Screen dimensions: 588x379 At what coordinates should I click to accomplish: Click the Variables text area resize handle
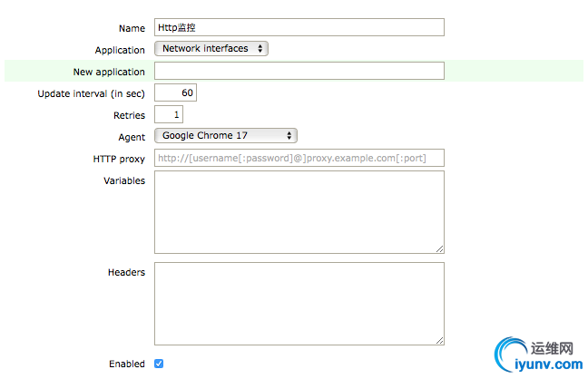coord(440,248)
